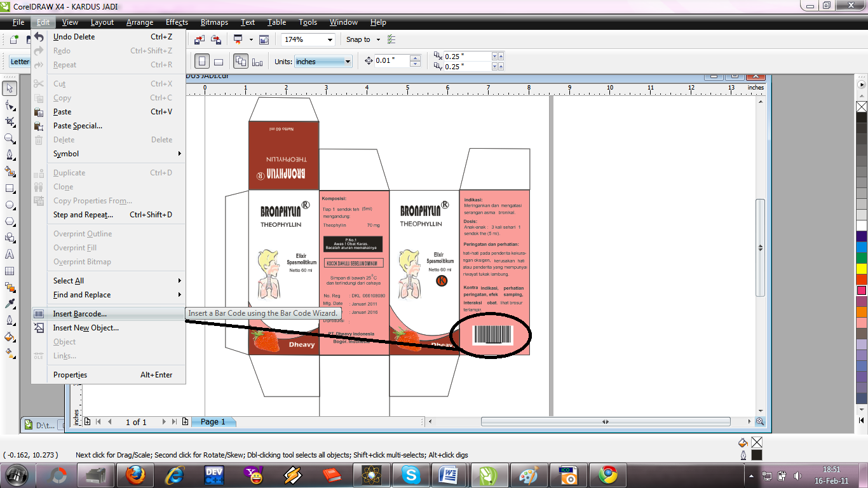The image size is (868, 488).
Task: Add page after current page button
Action: point(185,422)
